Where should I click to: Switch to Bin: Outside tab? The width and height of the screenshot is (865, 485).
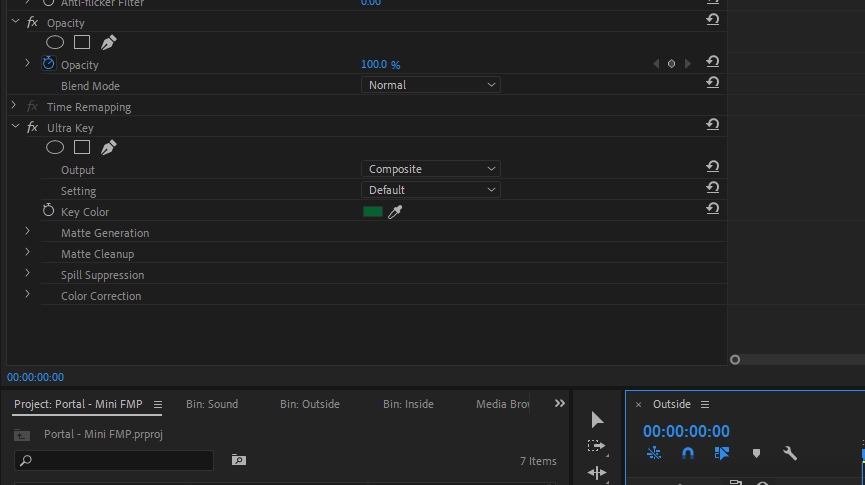pos(309,404)
